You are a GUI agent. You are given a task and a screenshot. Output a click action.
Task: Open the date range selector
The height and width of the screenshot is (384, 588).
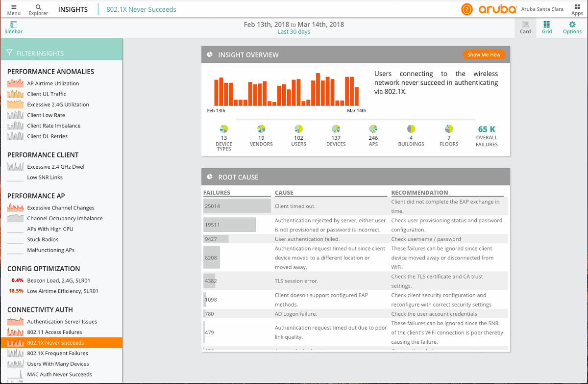point(294,24)
